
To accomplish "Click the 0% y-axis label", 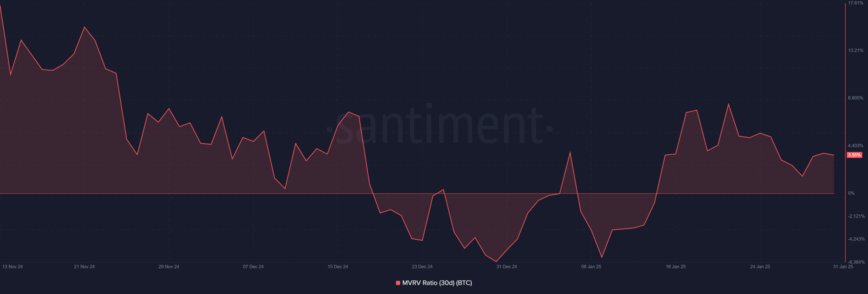I will tap(851, 193).
